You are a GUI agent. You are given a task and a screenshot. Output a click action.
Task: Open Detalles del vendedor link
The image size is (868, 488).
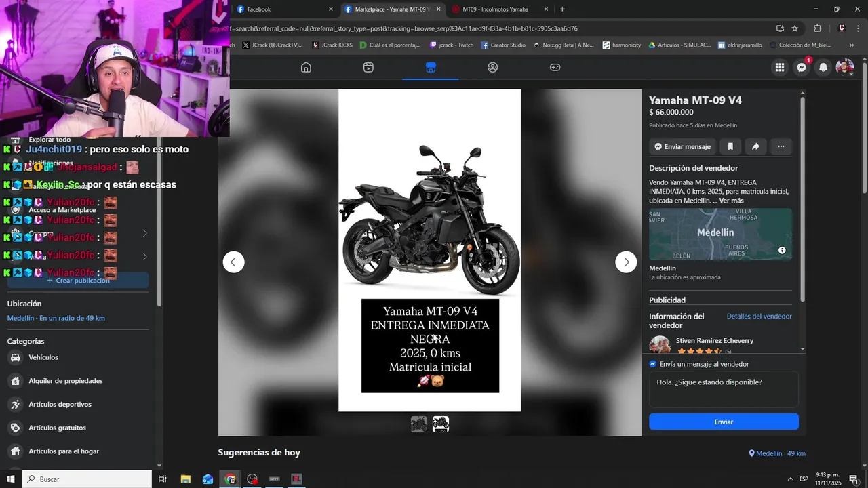click(x=759, y=317)
